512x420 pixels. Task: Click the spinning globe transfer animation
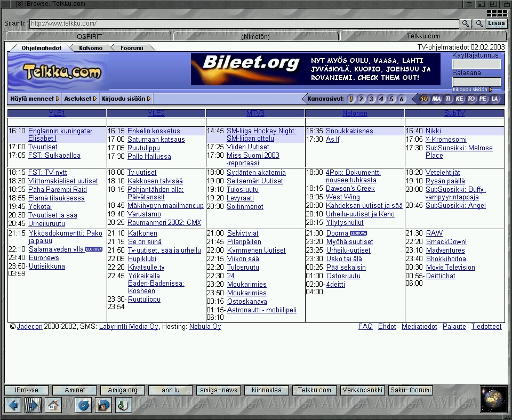click(x=493, y=399)
